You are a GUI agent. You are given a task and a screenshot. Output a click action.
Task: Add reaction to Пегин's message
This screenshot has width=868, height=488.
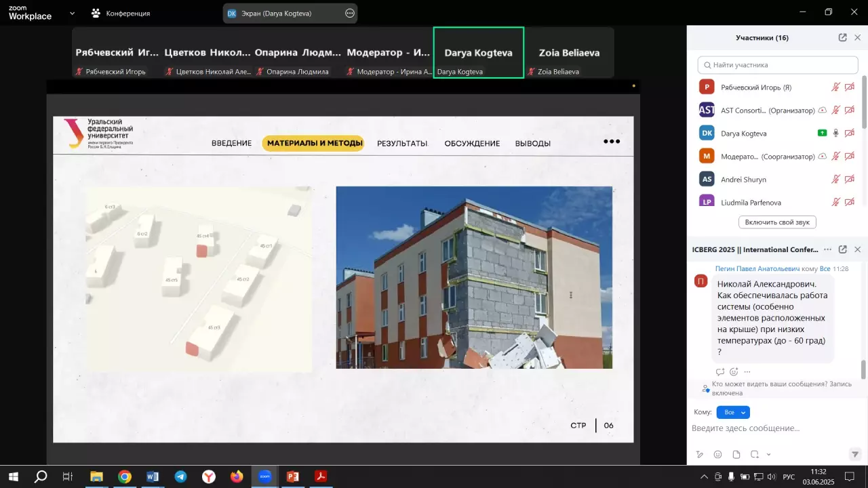734,371
